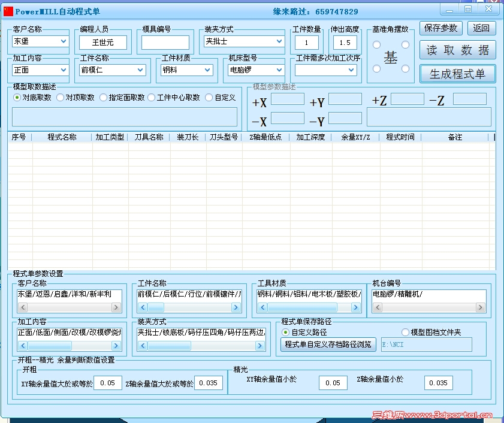Image resolution: width=504 pixels, height=423 pixels.
Task: Click right scroll arrow under 工具材质 settings
Action: pos(355,307)
